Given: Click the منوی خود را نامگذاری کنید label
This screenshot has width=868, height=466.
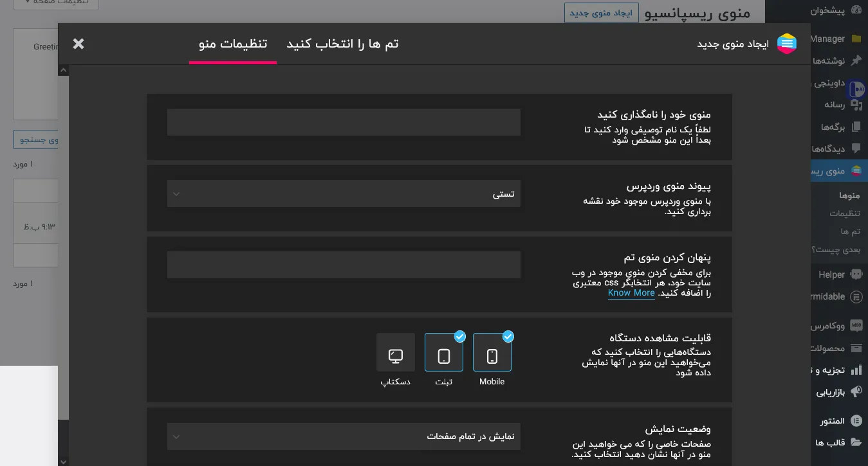Looking at the screenshot, I should (x=654, y=114).
